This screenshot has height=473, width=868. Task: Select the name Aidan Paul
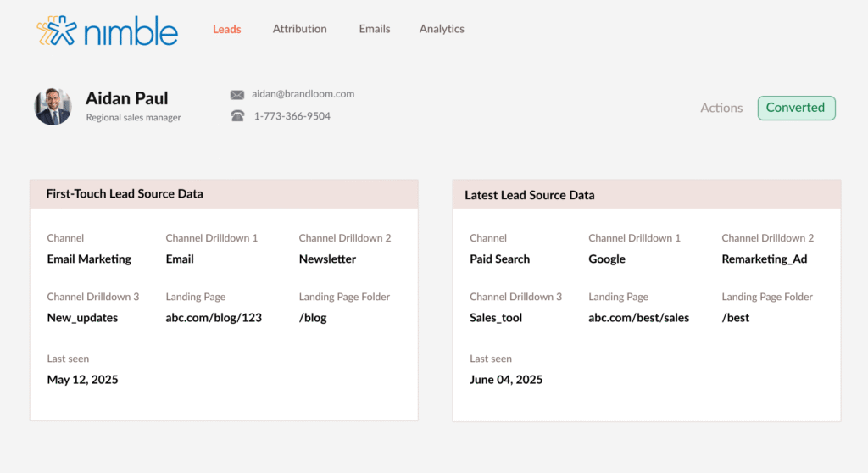(127, 98)
